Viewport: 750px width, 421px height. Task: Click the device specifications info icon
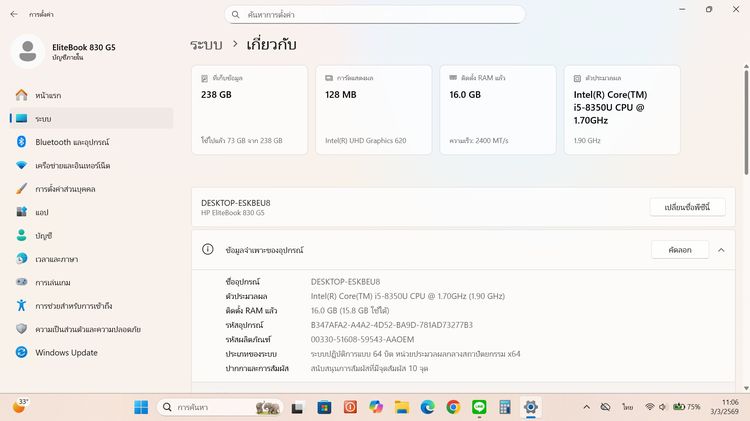[208, 249]
